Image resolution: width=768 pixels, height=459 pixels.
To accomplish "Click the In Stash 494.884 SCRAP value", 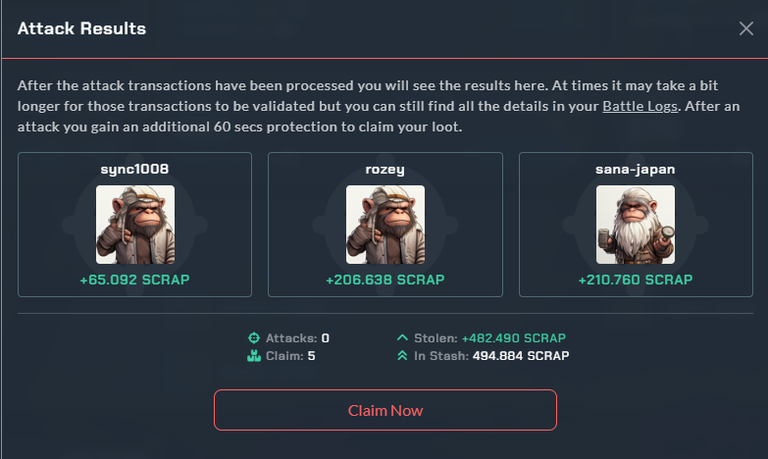I will [x=521, y=356].
